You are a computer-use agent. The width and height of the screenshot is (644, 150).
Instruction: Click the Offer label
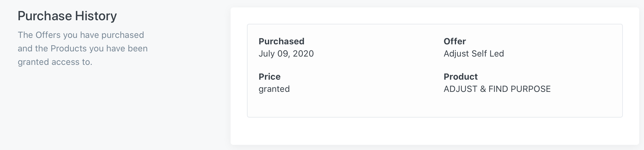pyautogui.click(x=454, y=41)
